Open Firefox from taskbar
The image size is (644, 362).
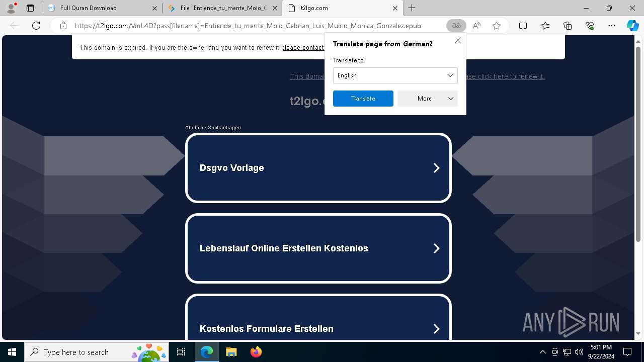(256, 352)
